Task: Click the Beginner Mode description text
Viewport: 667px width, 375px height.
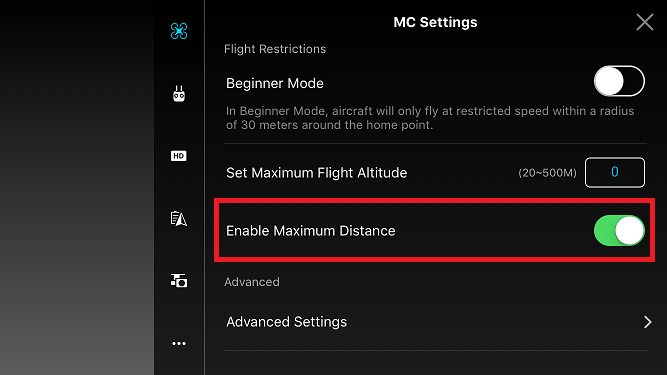Action: point(430,118)
